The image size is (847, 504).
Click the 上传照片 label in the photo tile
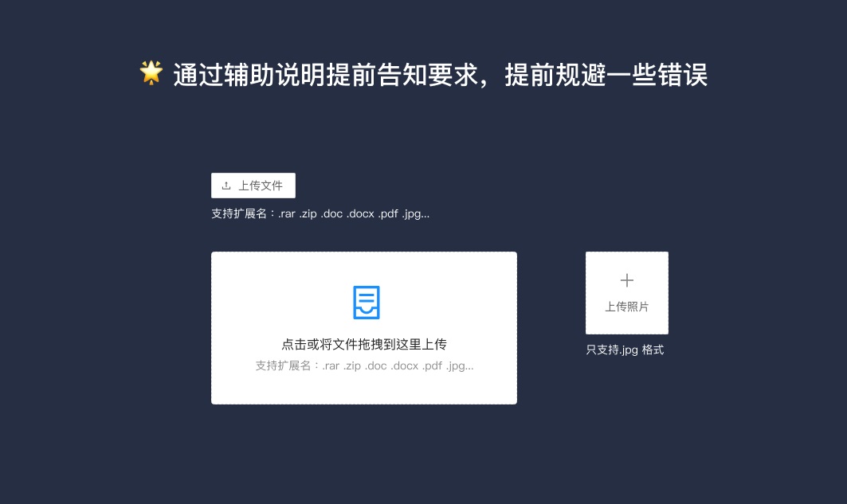[x=626, y=307]
